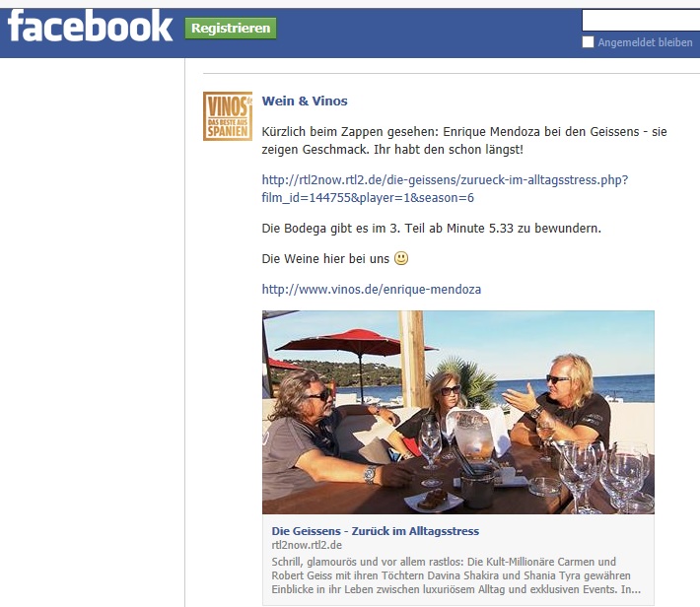Click the post text about Enrique Mendoza
Viewport: 700px width, 607px height.
464,140
